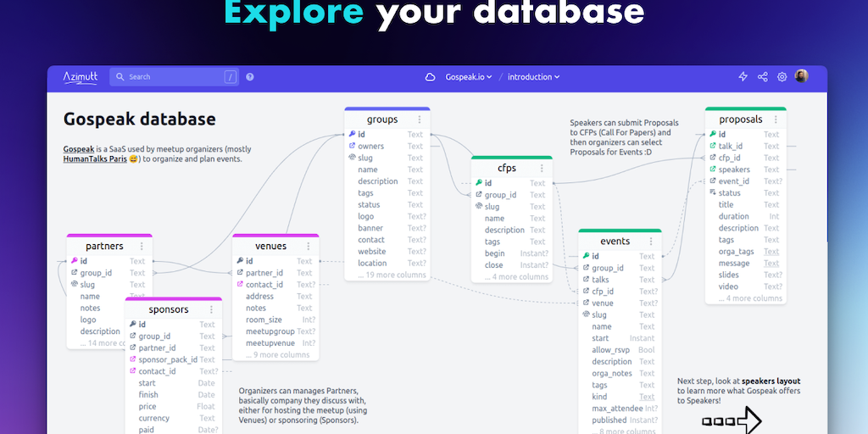Click the Azimutt logo
The height and width of the screenshot is (434, 868).
[81, 77]
